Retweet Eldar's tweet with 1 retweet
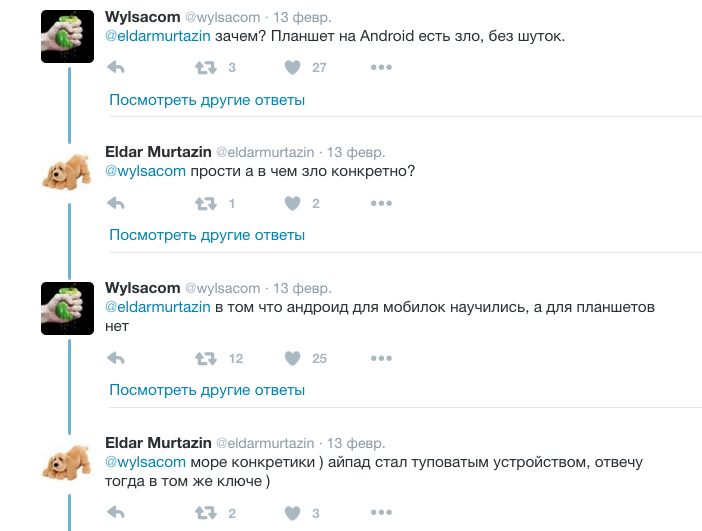Image resolution: width=702 pixels, height=531 pixels. [x=205, y=203]
